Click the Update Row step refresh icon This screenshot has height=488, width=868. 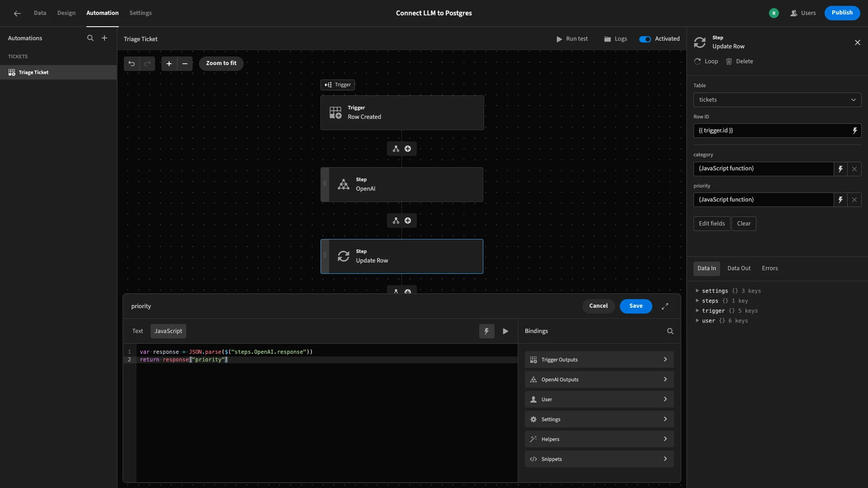344,256
